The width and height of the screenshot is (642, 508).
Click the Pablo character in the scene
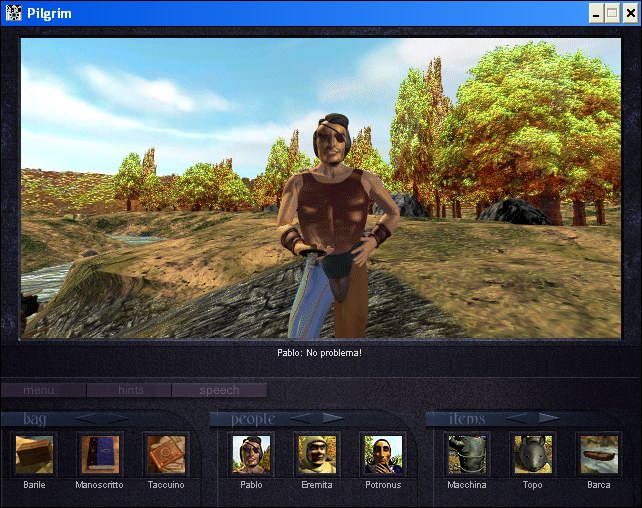(337, 225)
